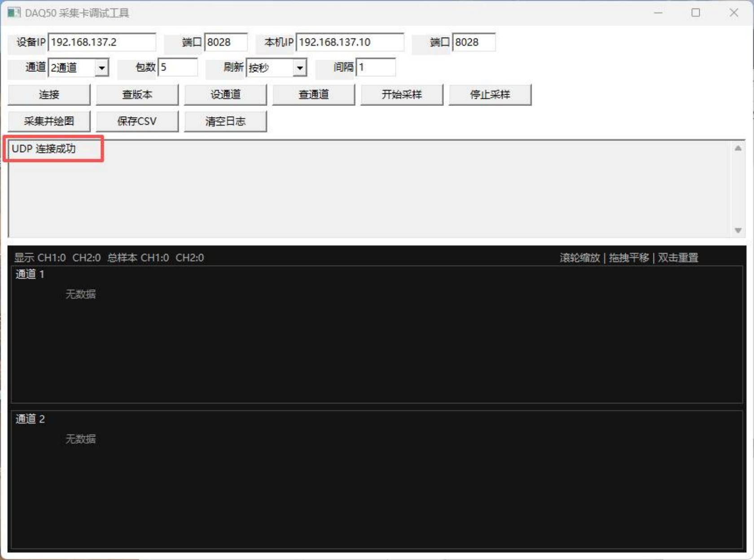Clear the log with 清空日志 button
Screen dimensions: 754x560
(225, 121)
